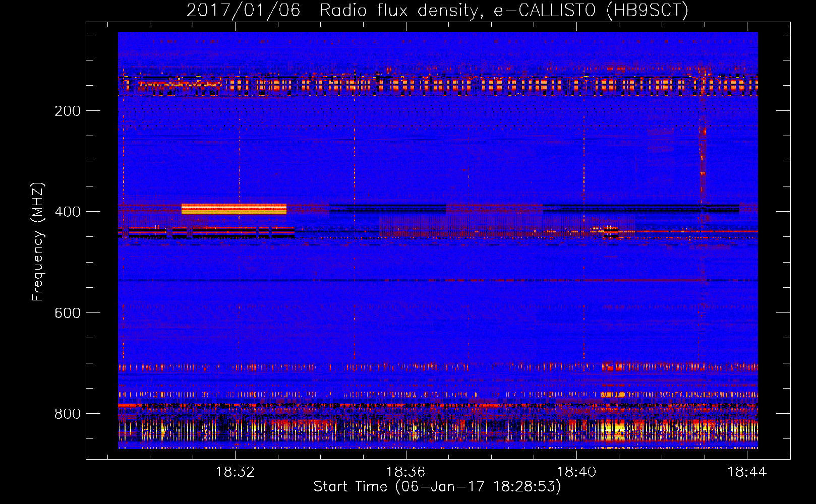Image resolution: width=816 pixels, height=504 pixels.
Task: Click the 'Start Time (06-Jan-17 18:28:53)' label
Action: click(437, 487)
